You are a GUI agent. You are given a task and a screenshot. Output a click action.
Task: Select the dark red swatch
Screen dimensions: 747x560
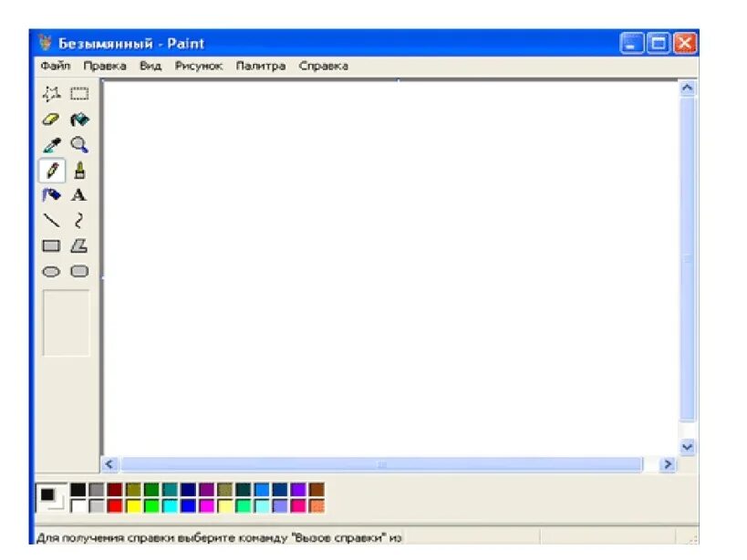(115, 490)
